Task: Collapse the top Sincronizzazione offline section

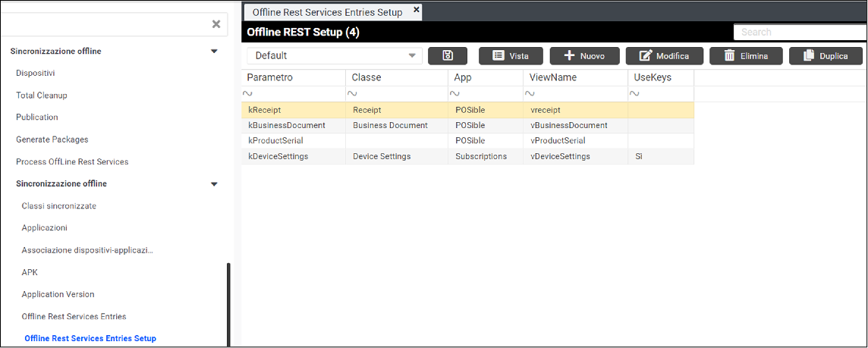Action: [x=214, y=52]
